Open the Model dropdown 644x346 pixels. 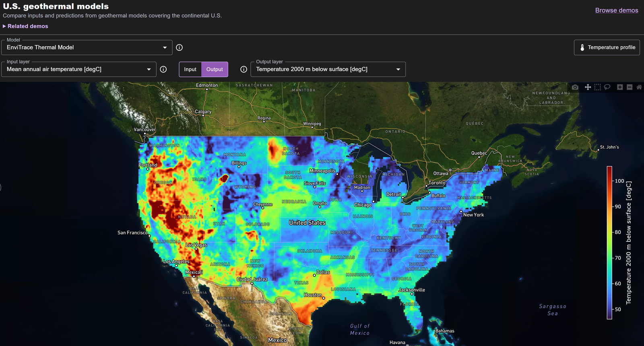(x=87, y=47)
